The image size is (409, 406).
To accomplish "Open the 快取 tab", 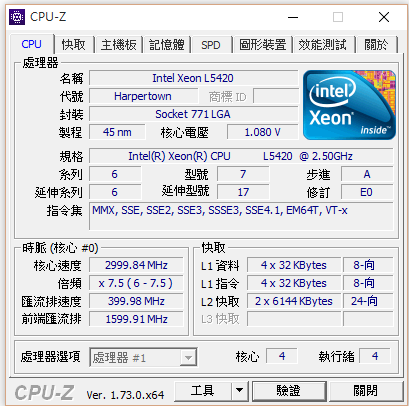I will point(74,45).
